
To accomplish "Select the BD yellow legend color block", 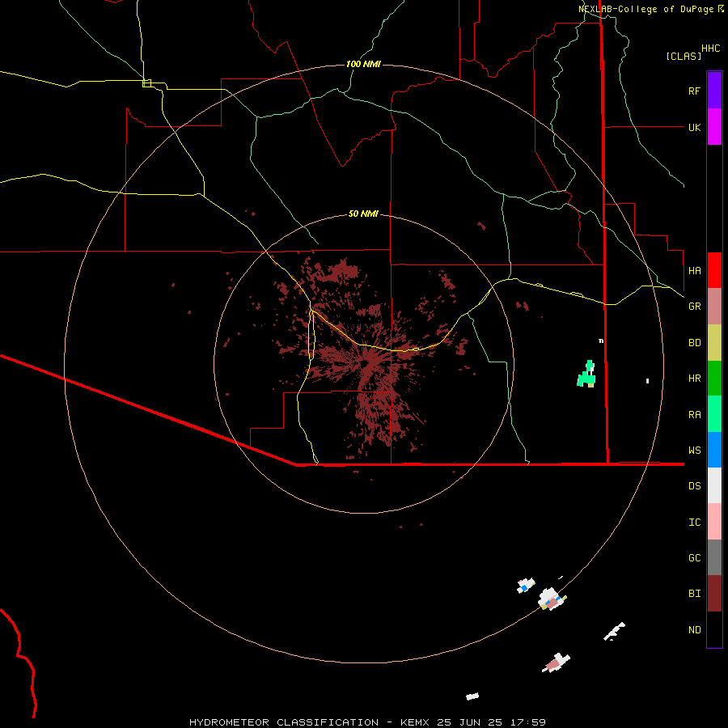I will coord(714,343).
